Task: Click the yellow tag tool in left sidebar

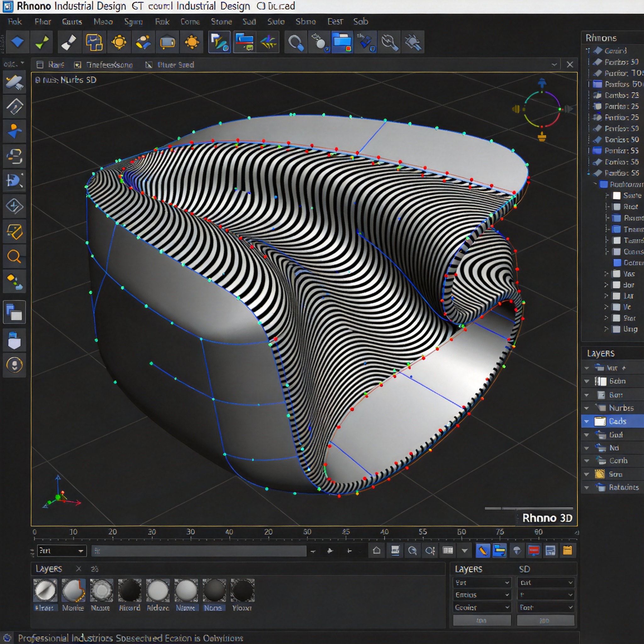Action: pos(14,232)
